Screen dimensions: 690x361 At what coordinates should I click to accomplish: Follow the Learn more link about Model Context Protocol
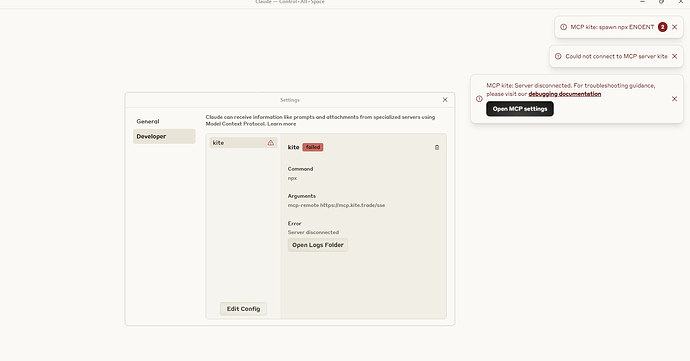coord(282,124)
